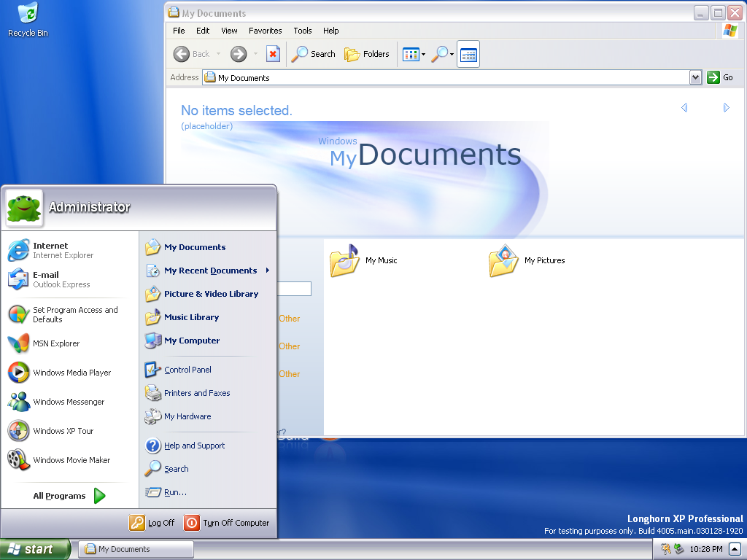This screenshot has width=747, height=560.
Task: Open the Views dropdown in toolbar
Action: coord(414,54)
